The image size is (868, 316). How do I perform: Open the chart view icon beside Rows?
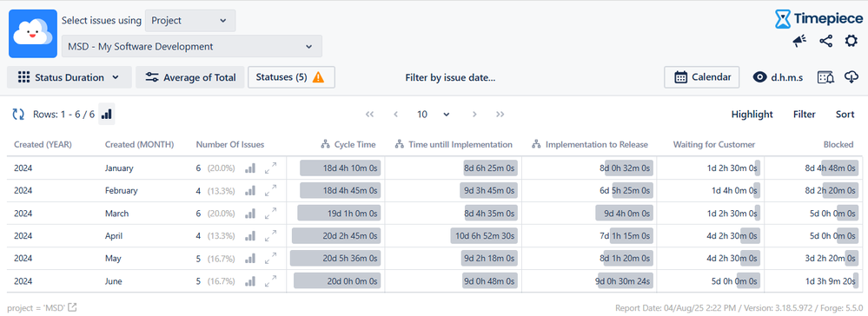coord(107,114)
